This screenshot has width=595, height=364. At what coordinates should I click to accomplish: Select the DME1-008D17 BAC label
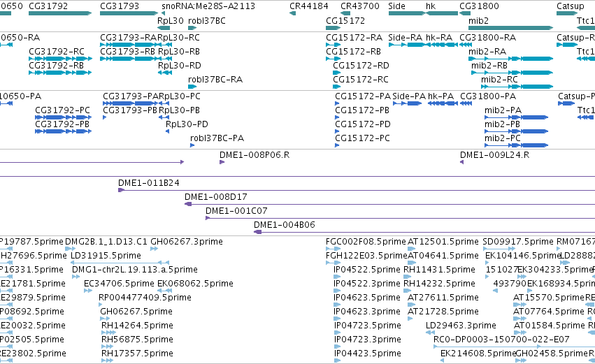coord(215,197)
